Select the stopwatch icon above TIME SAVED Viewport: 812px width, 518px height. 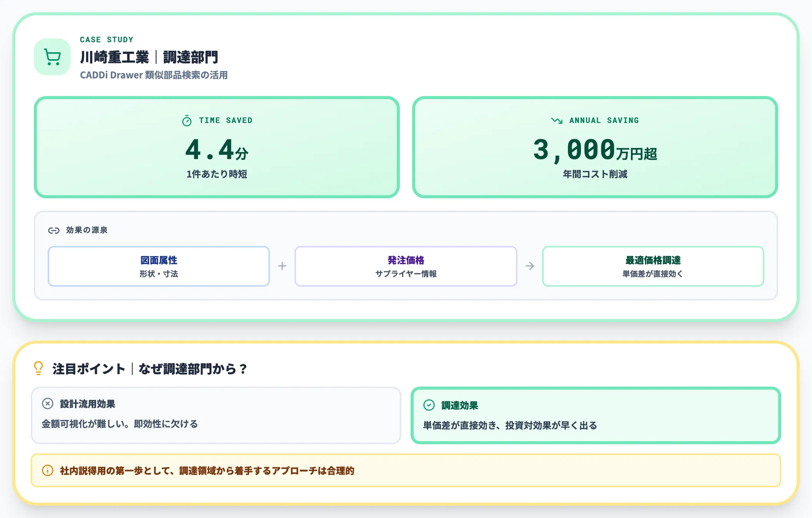(x=186, y=120)
